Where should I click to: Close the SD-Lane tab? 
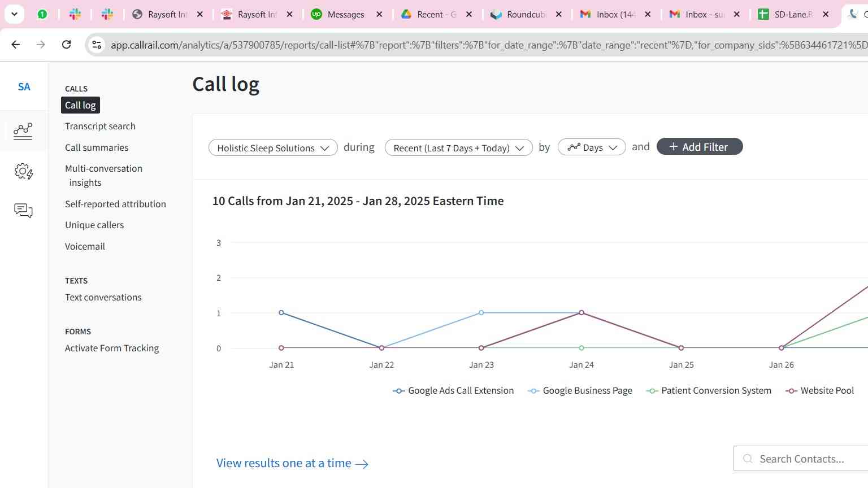click(x=826, y=14)
